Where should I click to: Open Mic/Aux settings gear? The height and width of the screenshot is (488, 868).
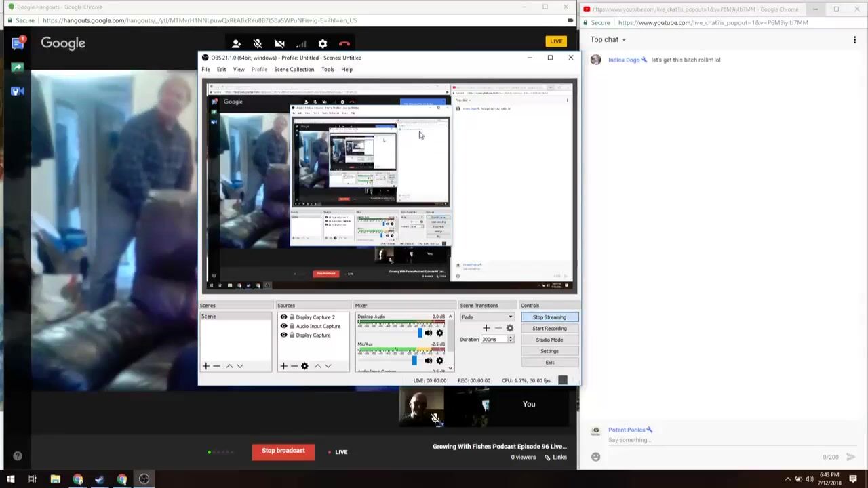click(439, 361)
